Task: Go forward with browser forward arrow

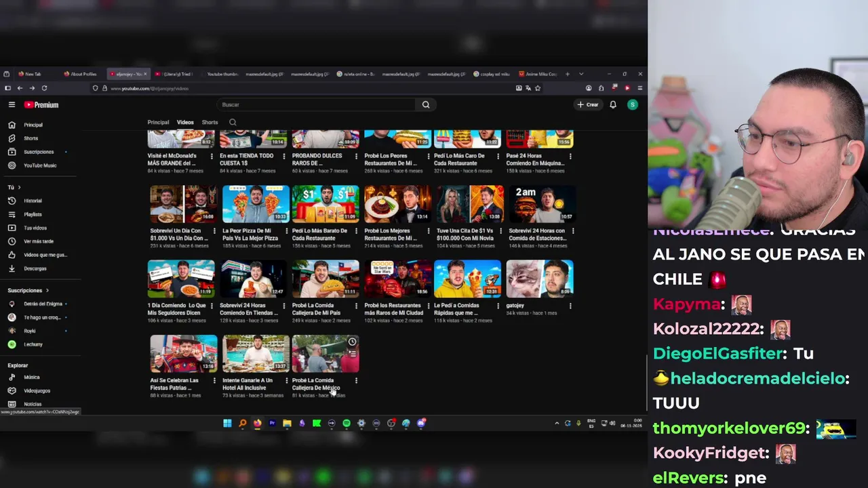Action: click(x=32, y=88)
